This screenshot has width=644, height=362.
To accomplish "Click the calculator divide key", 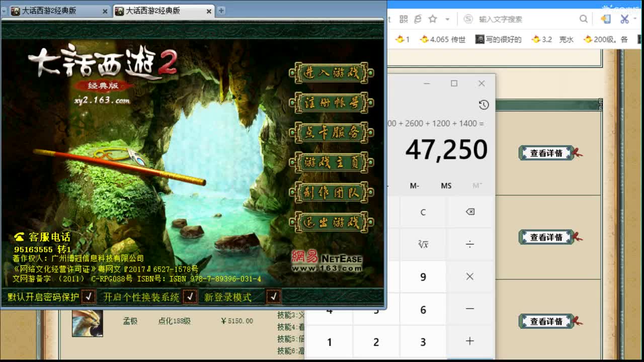I will point(470,244).
